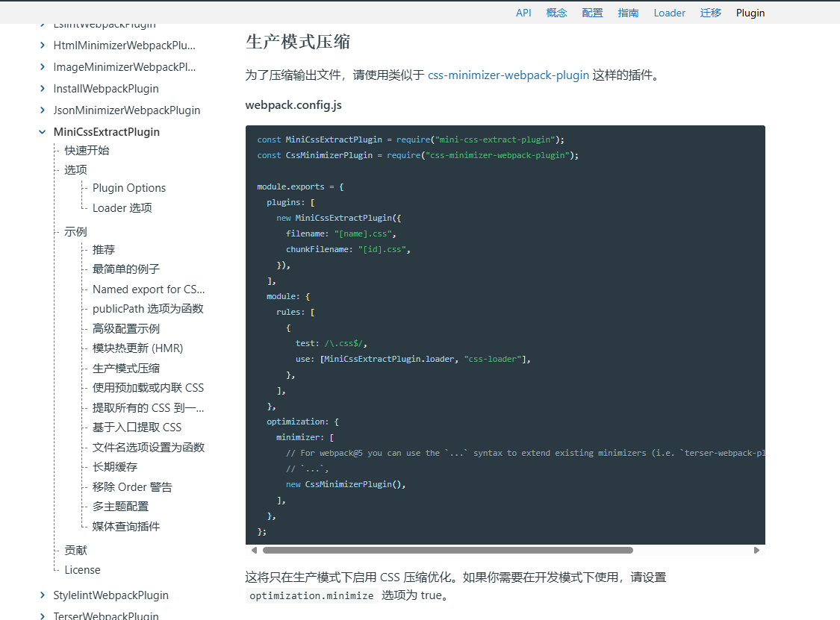The image size is (840, 620).
Task: Open the API nav tab
Action: pos(523,13)
